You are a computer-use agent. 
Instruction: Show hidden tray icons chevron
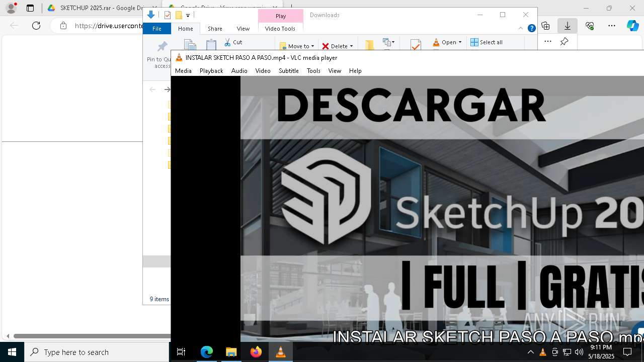[x=530, y=352]
